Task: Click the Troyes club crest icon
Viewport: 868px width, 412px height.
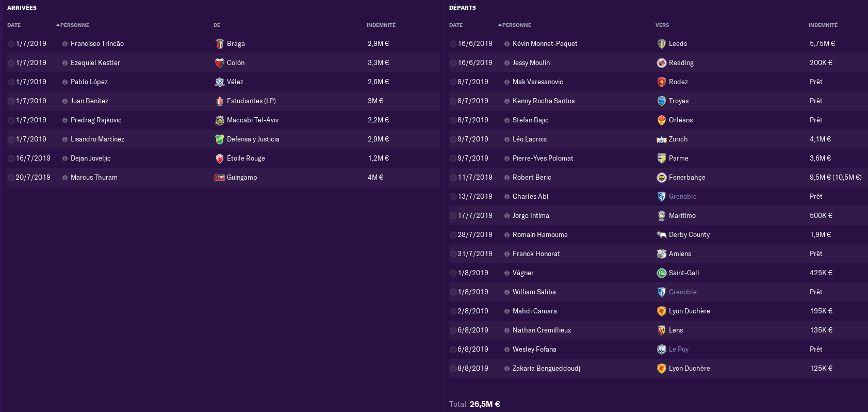Action: [x=662, y=101]
